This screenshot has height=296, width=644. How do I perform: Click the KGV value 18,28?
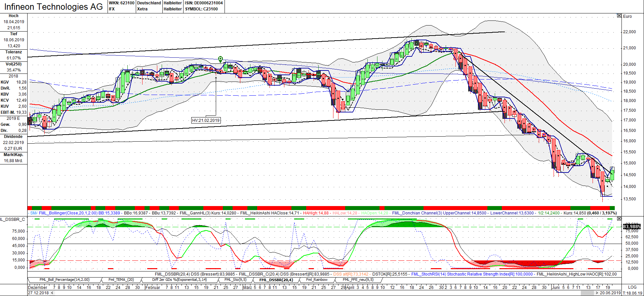(x=22, y=82)
